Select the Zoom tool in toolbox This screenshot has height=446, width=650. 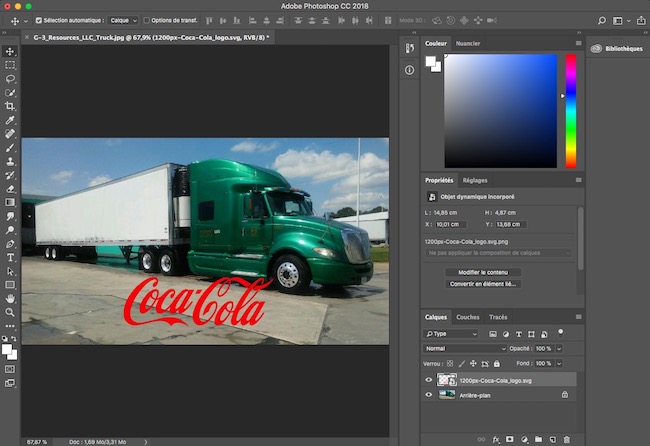click(x=10, y=312)
